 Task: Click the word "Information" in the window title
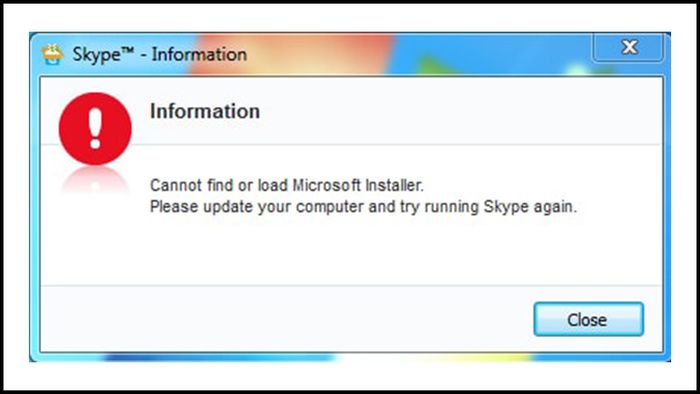pyautogui.click(x=199, y=54)
